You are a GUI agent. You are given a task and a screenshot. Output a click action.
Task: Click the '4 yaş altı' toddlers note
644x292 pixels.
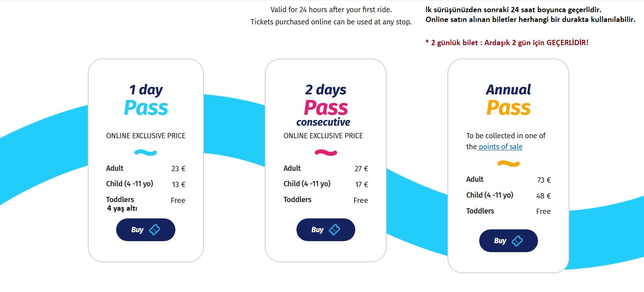coord(122,208)
